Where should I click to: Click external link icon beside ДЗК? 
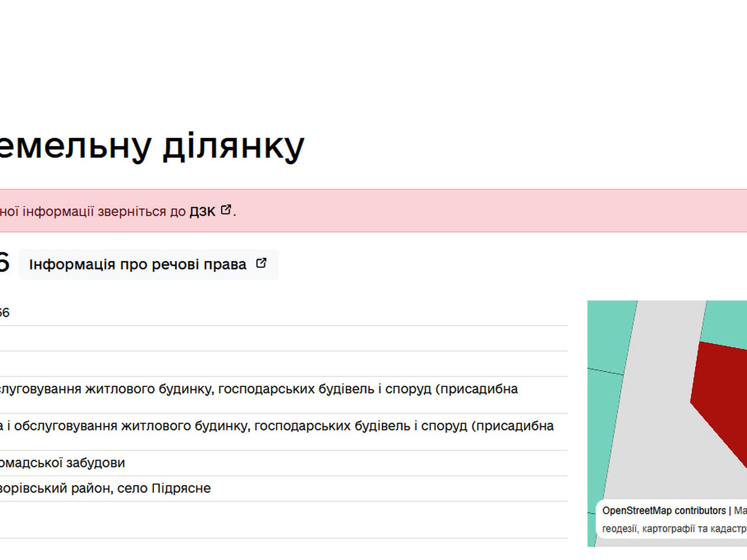pos(226,210)
